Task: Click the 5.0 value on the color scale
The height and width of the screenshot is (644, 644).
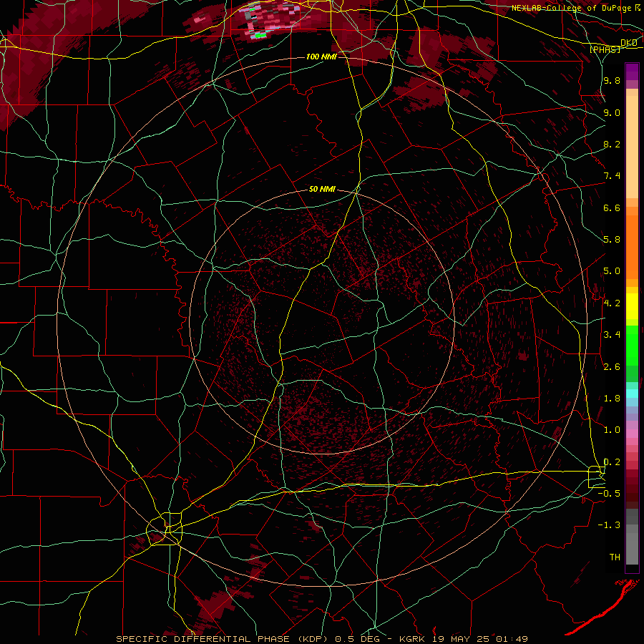Action: (x=612, y=271)
